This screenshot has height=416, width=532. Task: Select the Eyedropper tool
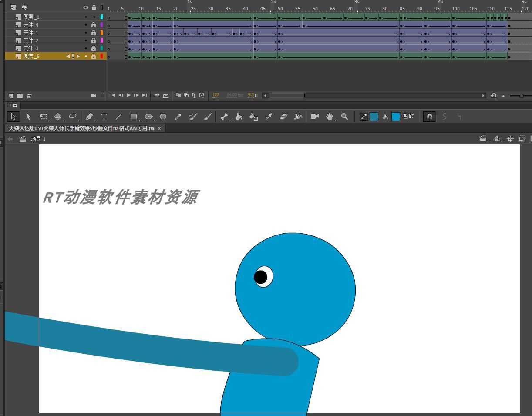(269, 117)
